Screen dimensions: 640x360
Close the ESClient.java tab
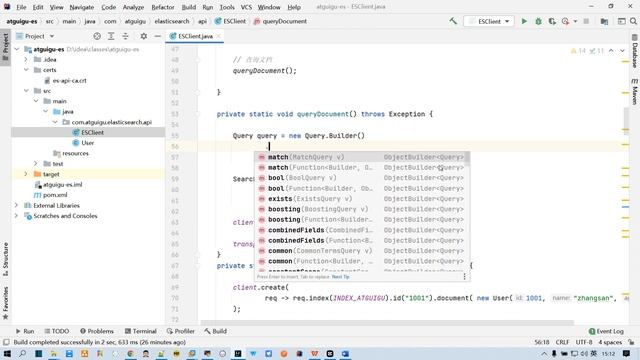[x=219, y=36]
